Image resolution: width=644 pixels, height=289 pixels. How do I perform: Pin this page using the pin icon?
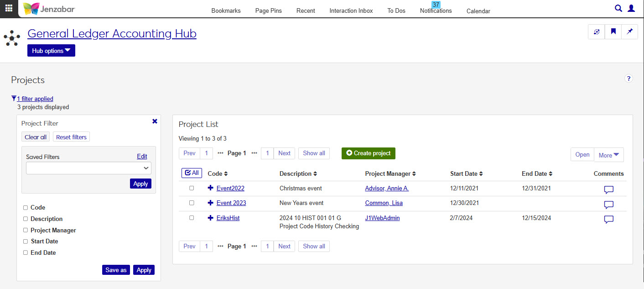[630, 32]
